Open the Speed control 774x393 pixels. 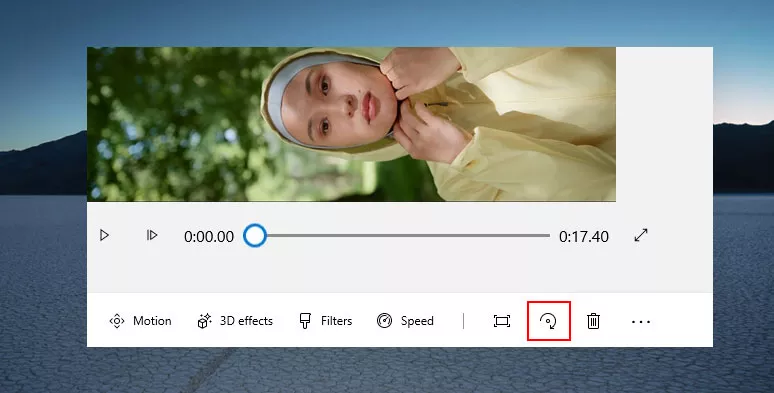pyautogui.click(x=405, y=321)
